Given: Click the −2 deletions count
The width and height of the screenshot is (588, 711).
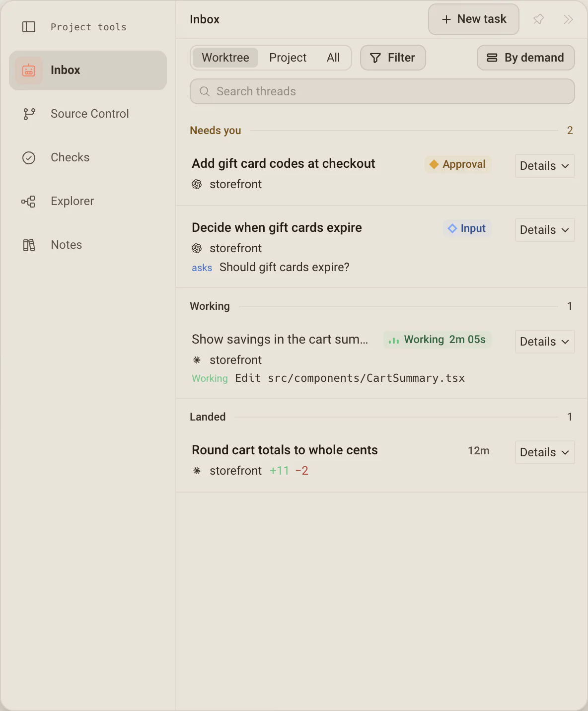Looking at the screenshot, I should point(301,471).
